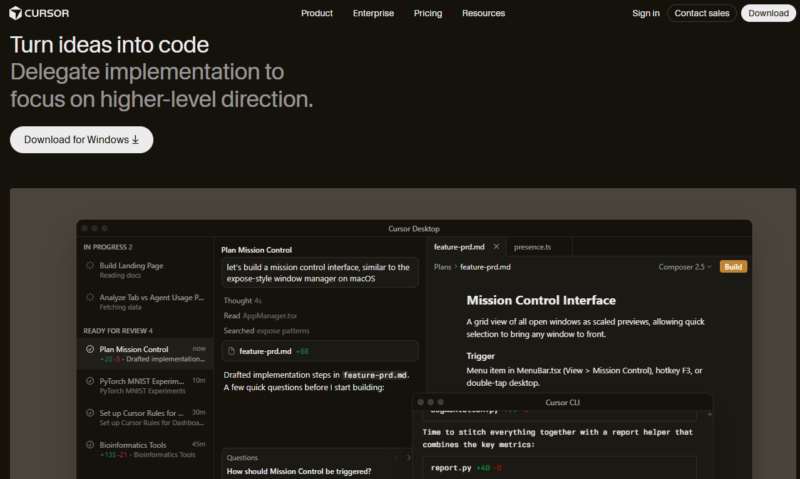The height and width of the screenshot is (479, 800).
Task: Open the Product menu
Action: (316, 13)
